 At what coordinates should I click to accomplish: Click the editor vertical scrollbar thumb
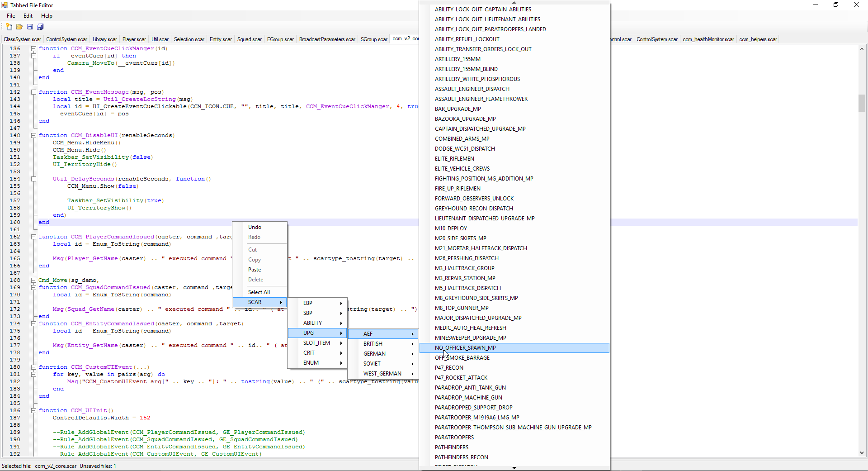(862, 103)
